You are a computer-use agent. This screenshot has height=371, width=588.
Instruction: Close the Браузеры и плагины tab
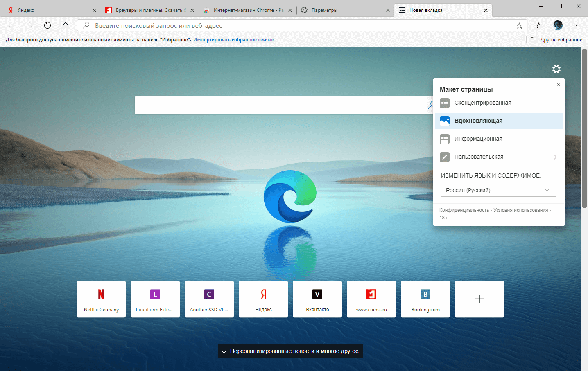(192, 10)
